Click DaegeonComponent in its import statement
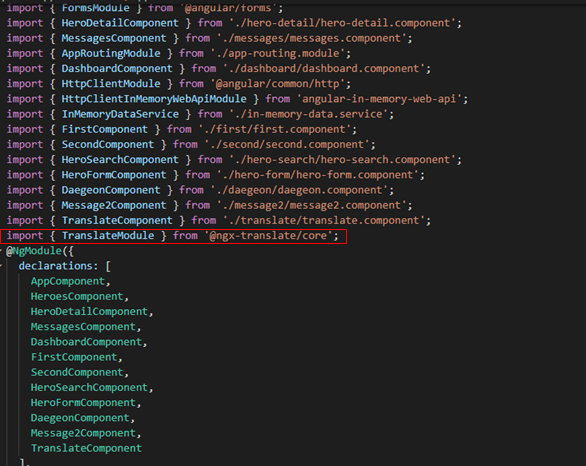The width and height of the screenshot is (586, 466). (x=111, y=190)
